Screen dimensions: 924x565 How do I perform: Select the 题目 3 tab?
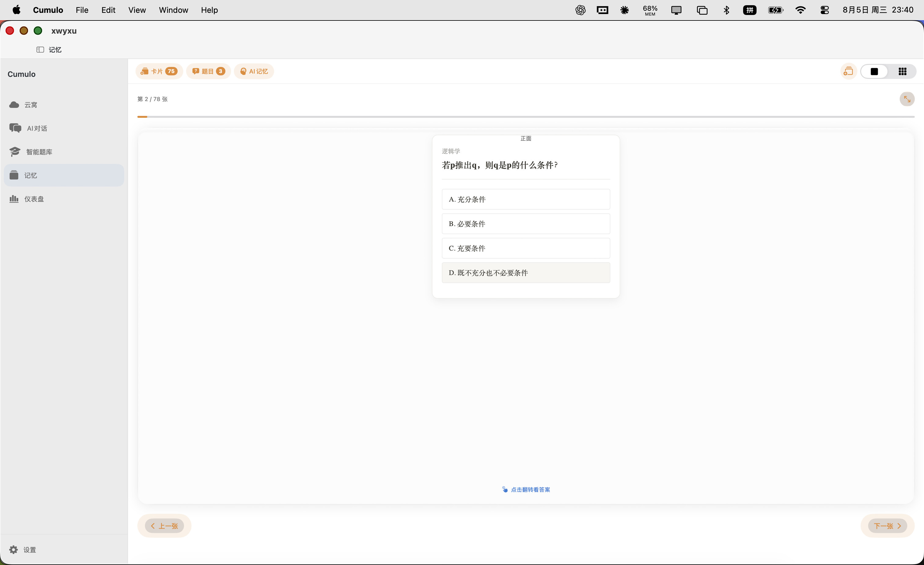(x=208, y=71)
